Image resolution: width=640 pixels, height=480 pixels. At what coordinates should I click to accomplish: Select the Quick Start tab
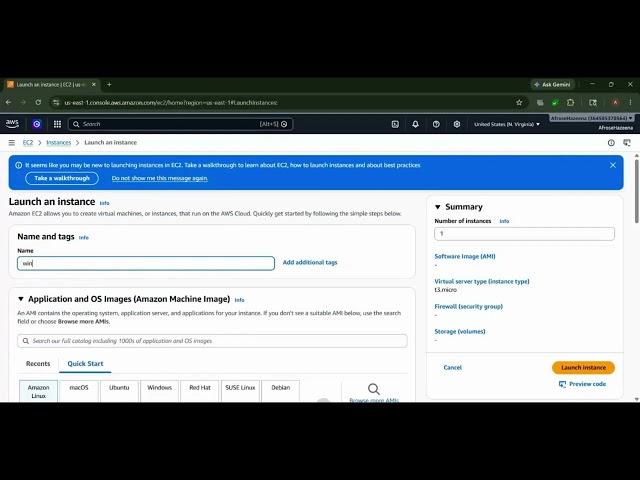[x=85, y=364]
